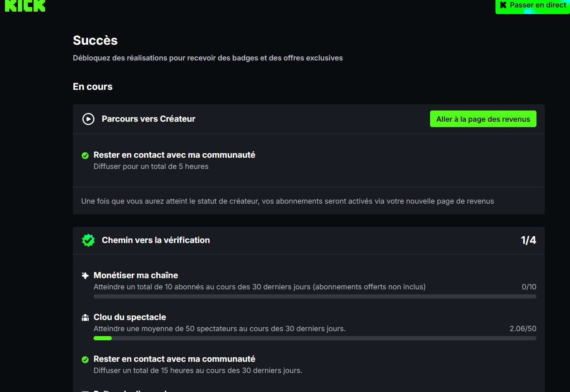This screenshot has width=570, height=392.
Task: Click the 2.06/50 viewer average value
Action: (x=523, y=329)
